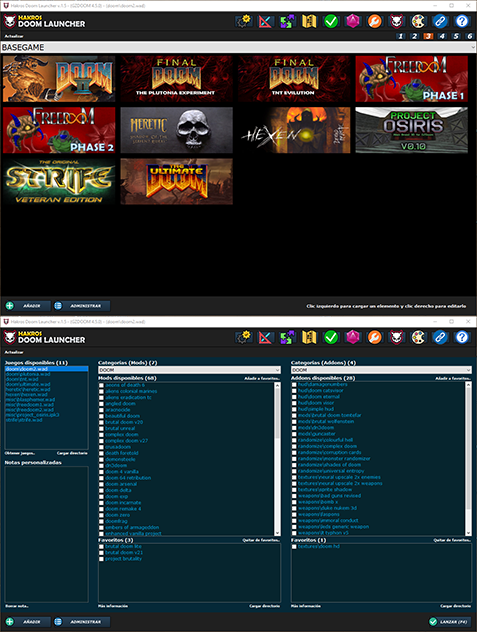Check the 'complex doom v27' mod
Screen dimensions: 477x632
[101, 441]
